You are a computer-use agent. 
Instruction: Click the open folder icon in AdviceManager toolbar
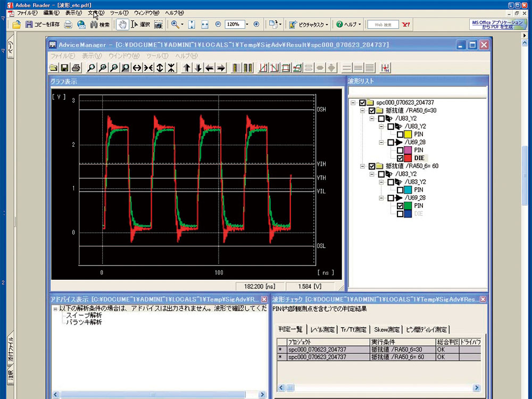coord(53,68)
